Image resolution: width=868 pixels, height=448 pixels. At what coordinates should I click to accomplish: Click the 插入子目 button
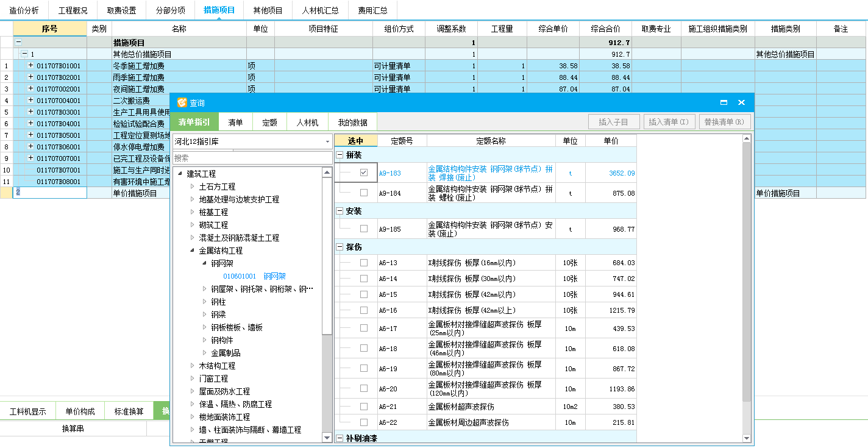click(614, 122)
